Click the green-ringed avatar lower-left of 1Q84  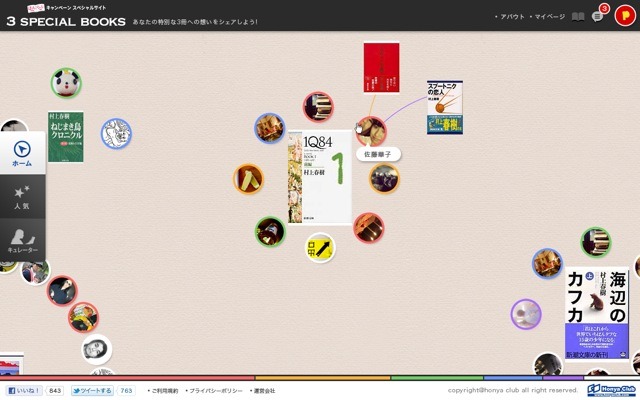point(270,232)
